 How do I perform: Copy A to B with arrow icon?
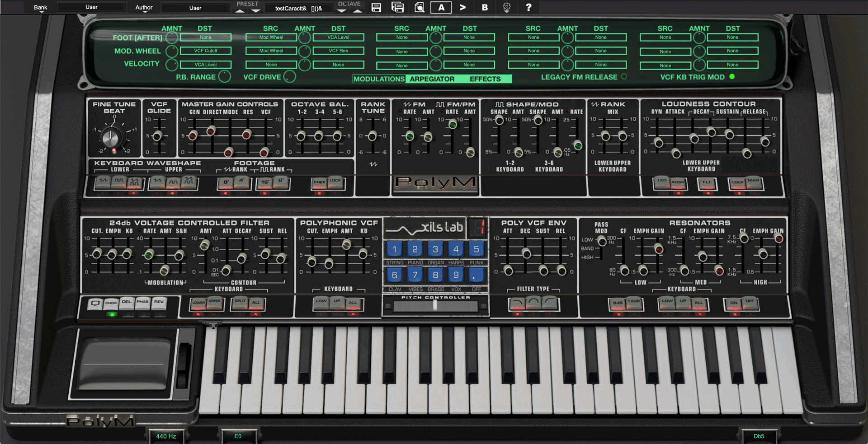tap(462, 7)
